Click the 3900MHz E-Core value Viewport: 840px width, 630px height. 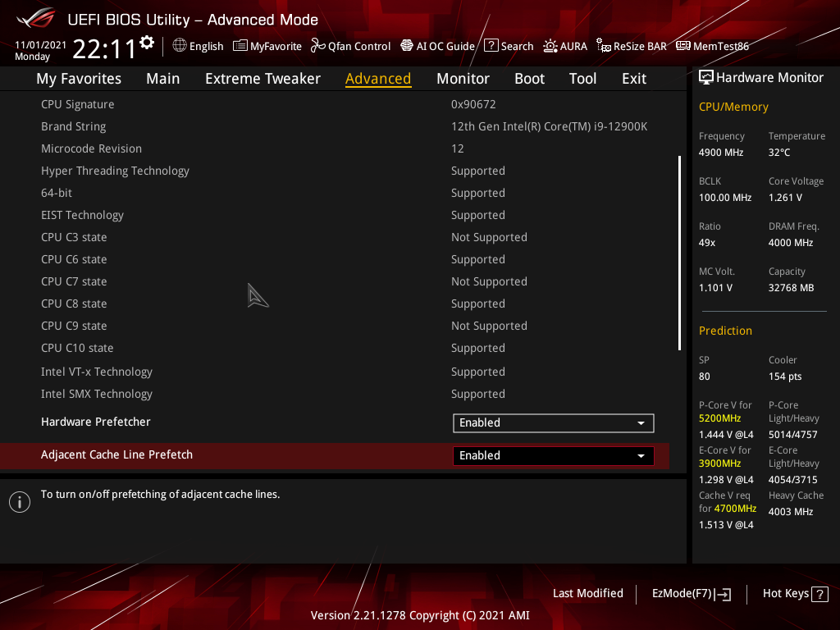pyautogui.click(x=720, y=463)
